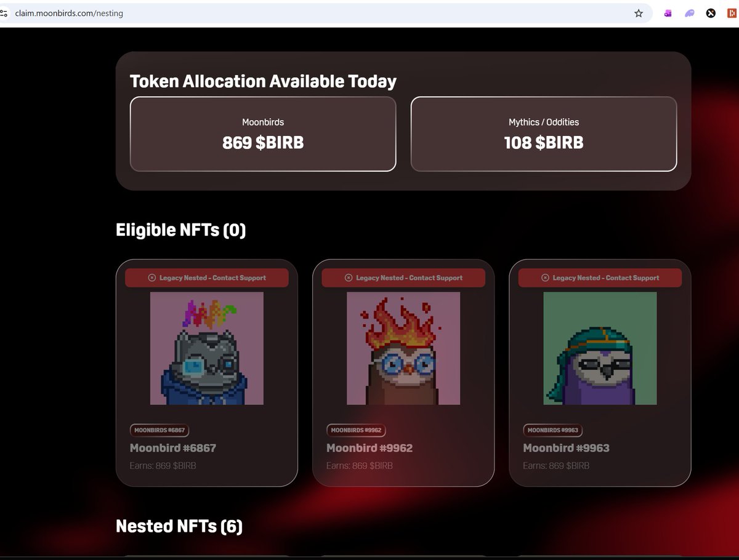The height and width of the screenshot is (560, 739).
Task: Click the Moonbird #6867 title text
Action: click(x=173, y=448)
